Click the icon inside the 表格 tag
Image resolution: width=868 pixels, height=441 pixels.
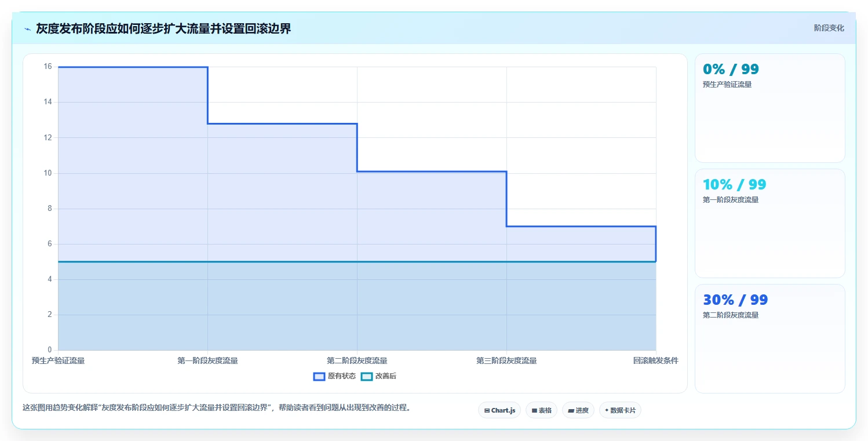click(534, 410)
